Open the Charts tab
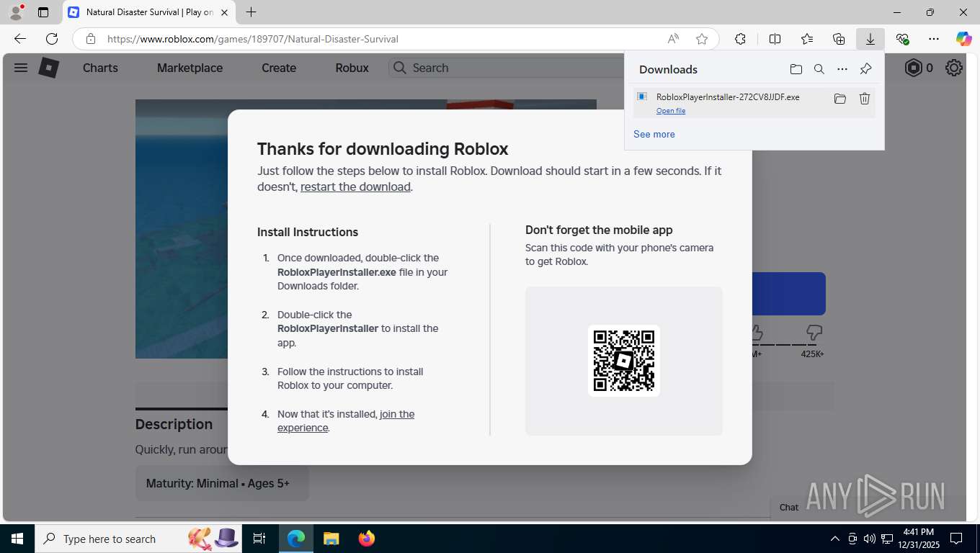Viewport: 980px width, 553px height. tap(100, 68)
